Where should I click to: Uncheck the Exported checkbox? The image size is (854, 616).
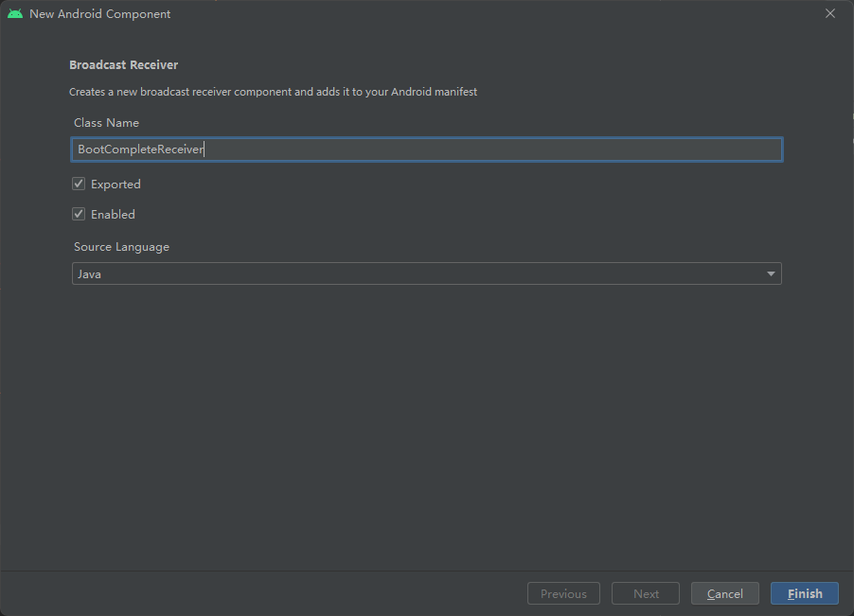tap(79, 184)
